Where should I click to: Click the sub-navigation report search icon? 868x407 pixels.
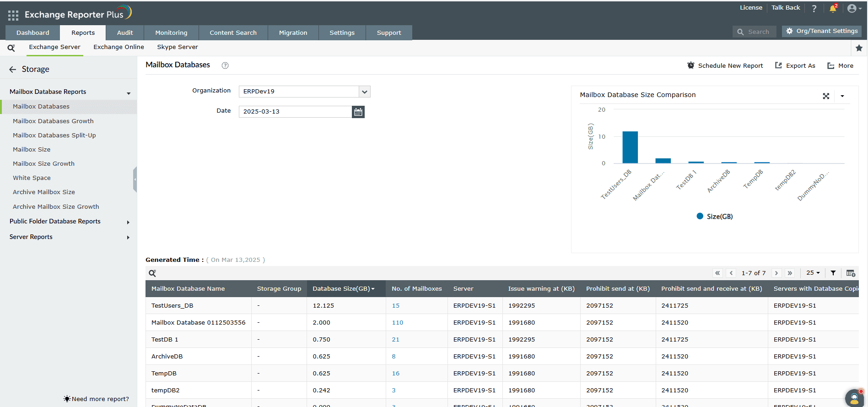coord(11,48)
